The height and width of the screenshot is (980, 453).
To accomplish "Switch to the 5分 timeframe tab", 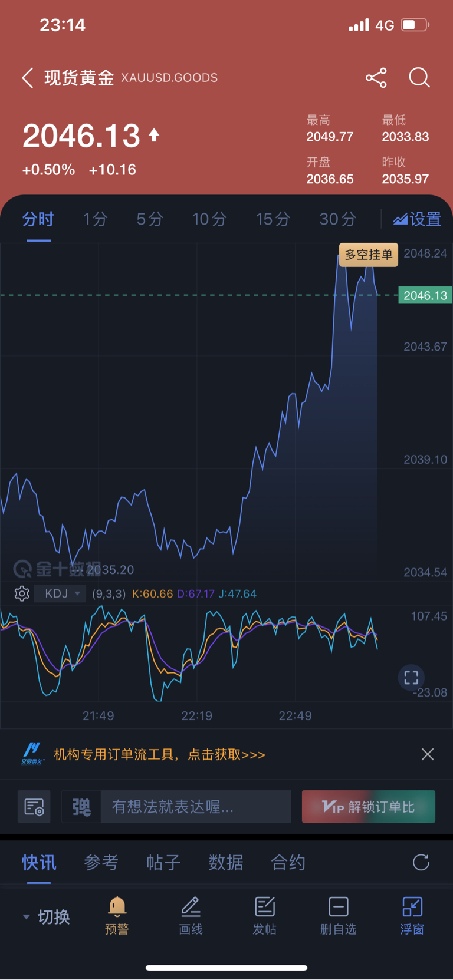I will (150, 219).
